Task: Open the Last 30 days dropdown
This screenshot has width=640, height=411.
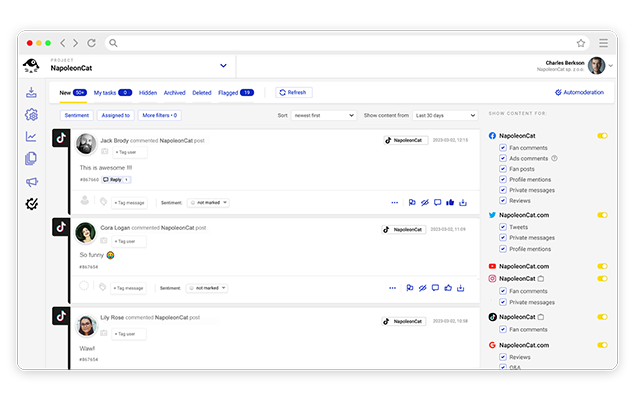Action: pos(444,115)
